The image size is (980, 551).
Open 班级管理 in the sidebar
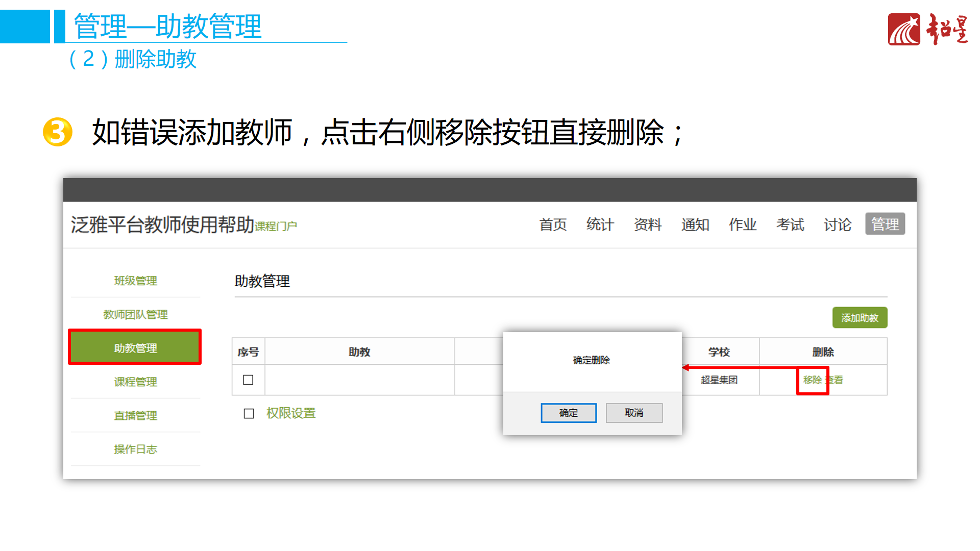coord(135,281)
